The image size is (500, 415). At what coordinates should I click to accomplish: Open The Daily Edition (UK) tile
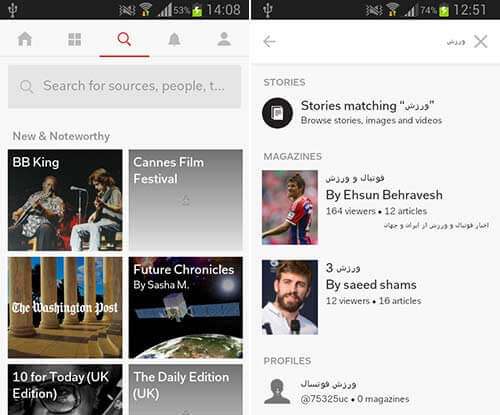click(186, 389)
